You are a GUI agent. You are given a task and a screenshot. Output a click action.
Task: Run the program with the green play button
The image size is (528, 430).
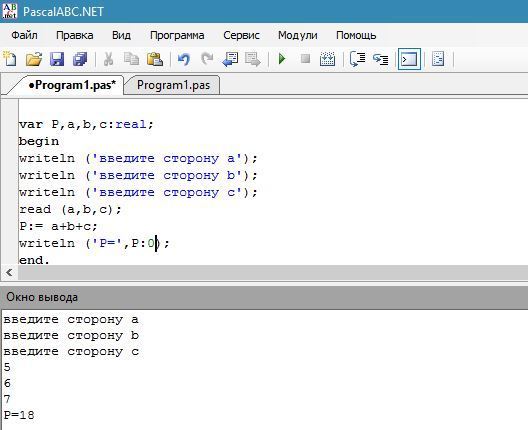[x=282, y=59]
